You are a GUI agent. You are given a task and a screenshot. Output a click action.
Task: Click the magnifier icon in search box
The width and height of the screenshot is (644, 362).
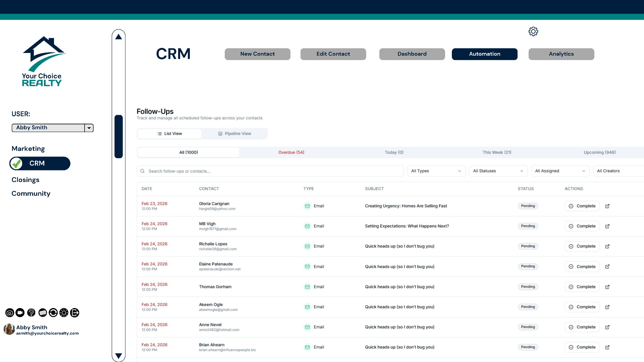click(x=143, y=171)
